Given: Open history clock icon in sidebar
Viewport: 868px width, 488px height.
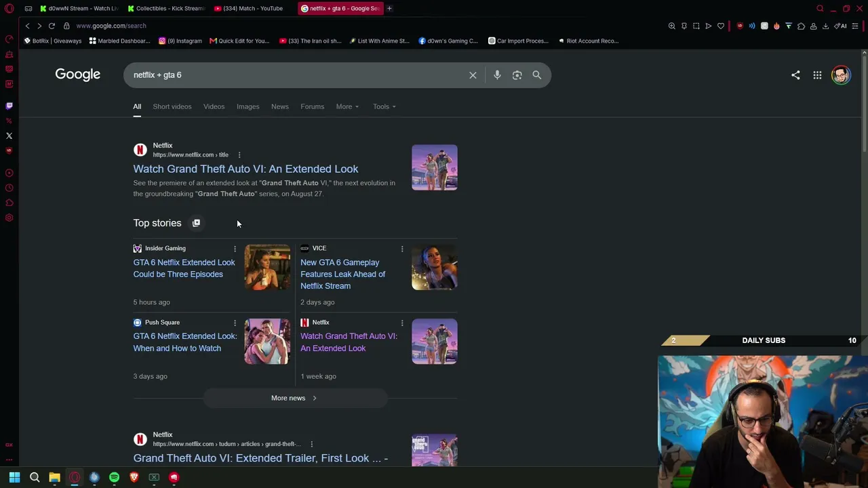Looking at the screenshot, I should tap(9, 188).
